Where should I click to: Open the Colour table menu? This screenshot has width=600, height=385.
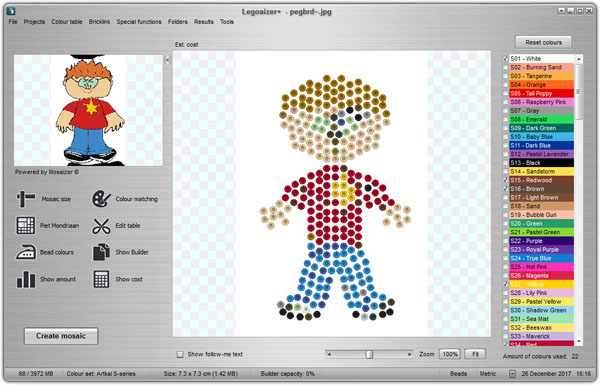pyautogui.click(x=67, y=22)
